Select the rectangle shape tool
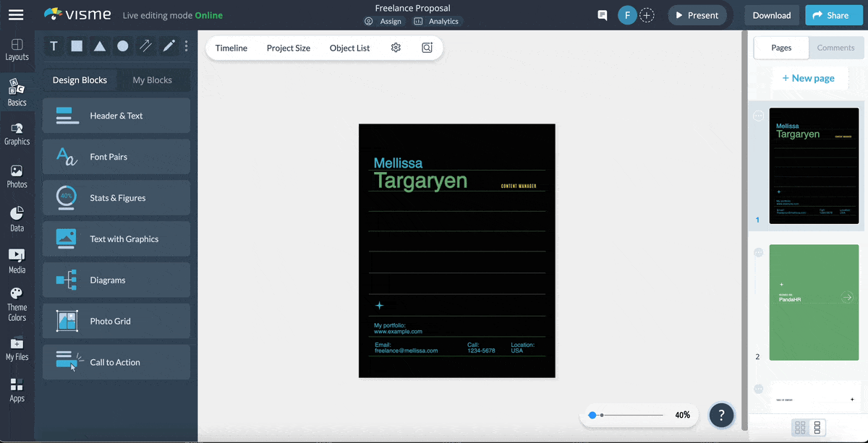This screenshot has width=868, height=443. click(77, 46)
